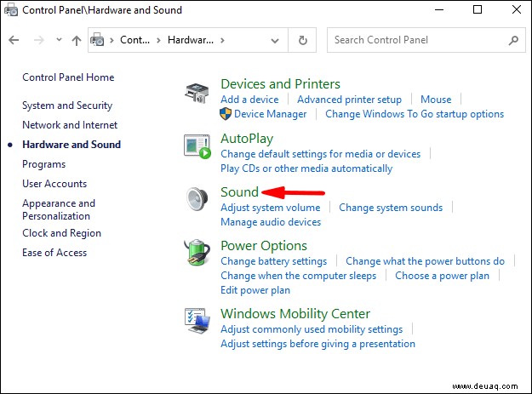Image resolution: width=532 pixels, height=394 pixels.
Task: Open the Power Options heading
Action: 264,246
